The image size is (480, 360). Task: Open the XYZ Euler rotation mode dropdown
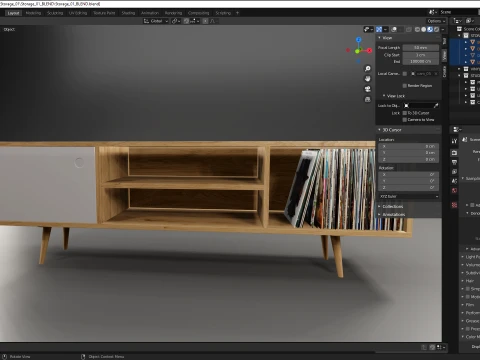click(x=409, y=196)
